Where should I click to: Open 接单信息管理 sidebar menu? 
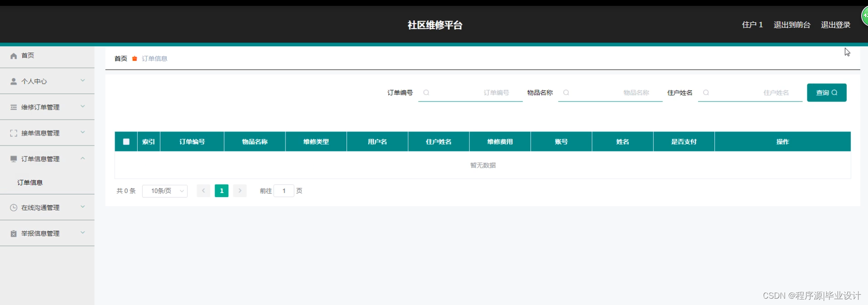pos(47,133)
